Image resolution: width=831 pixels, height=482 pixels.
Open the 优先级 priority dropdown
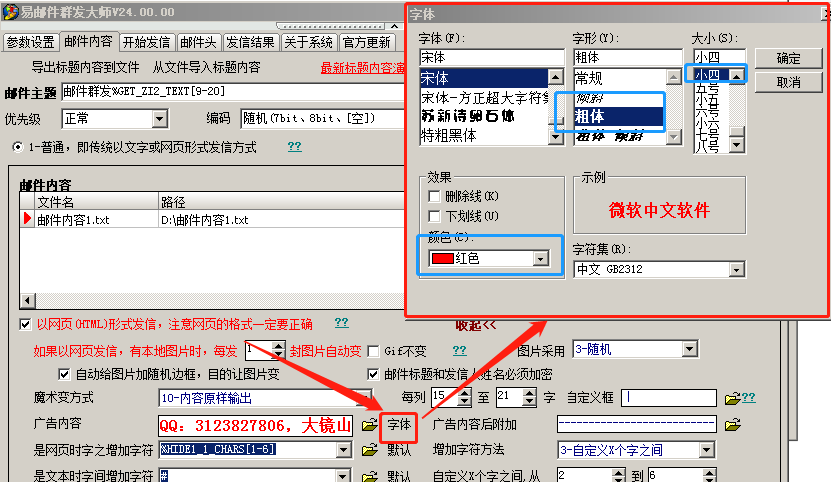coord(159,119)
